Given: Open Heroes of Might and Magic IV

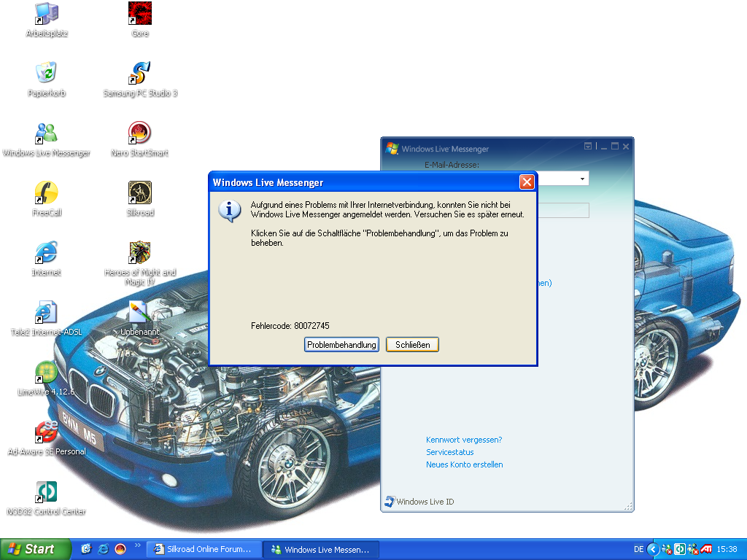Looking at the screenshot, I should pos(139,252).
